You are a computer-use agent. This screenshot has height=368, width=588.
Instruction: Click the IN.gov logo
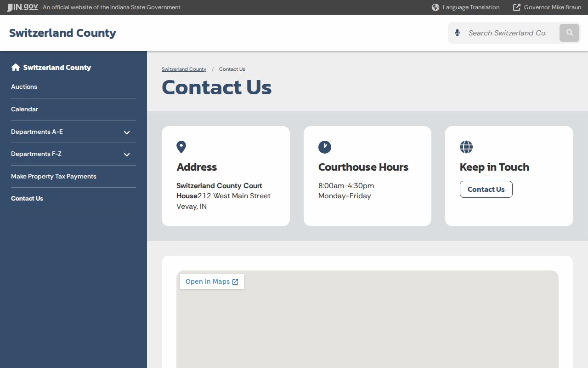(23, 7)
